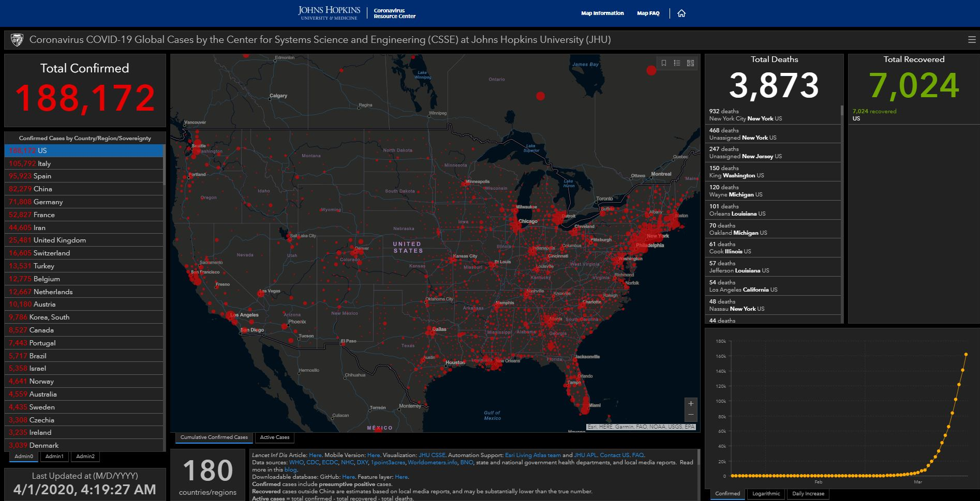This screenshot has height=501, width=980.
Task: Open Map FAQ menu
Action: tap(648, 13)
